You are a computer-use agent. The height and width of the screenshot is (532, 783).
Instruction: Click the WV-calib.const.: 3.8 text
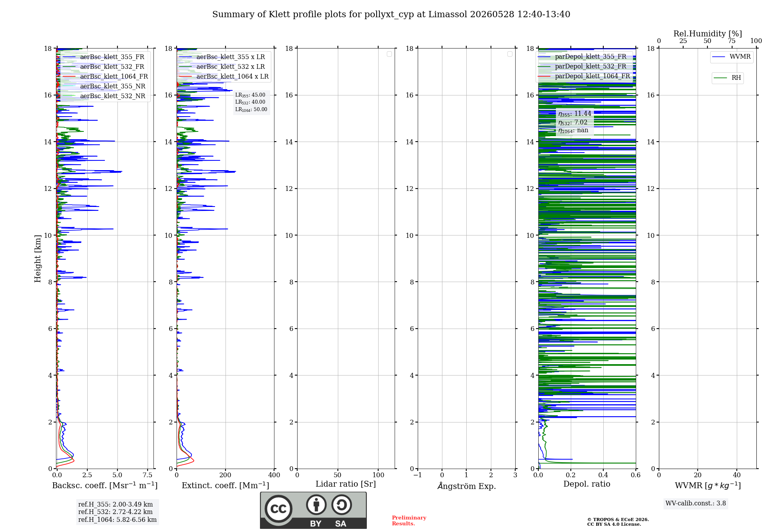coord(696,503)
